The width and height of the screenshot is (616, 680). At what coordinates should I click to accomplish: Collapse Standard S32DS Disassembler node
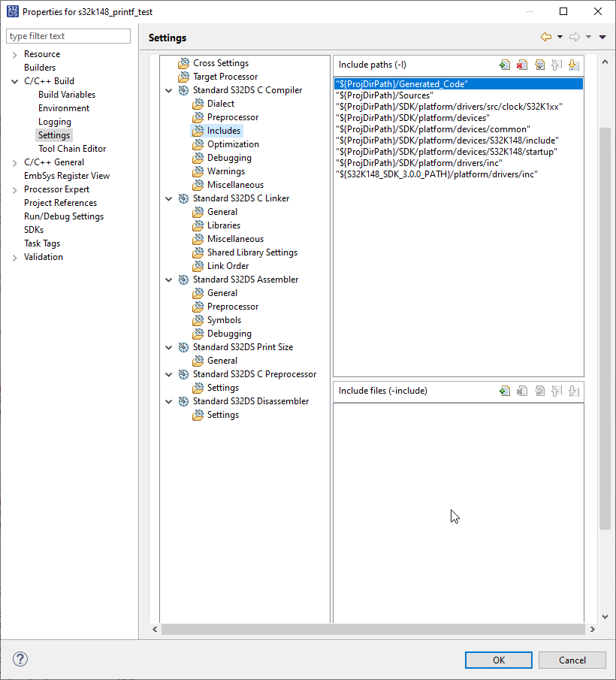coord(168,401)
